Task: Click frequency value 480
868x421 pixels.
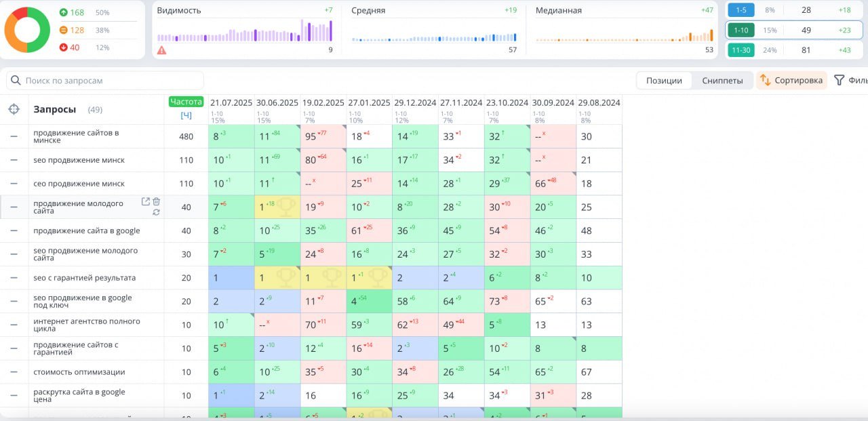Action: coord(186,136)
